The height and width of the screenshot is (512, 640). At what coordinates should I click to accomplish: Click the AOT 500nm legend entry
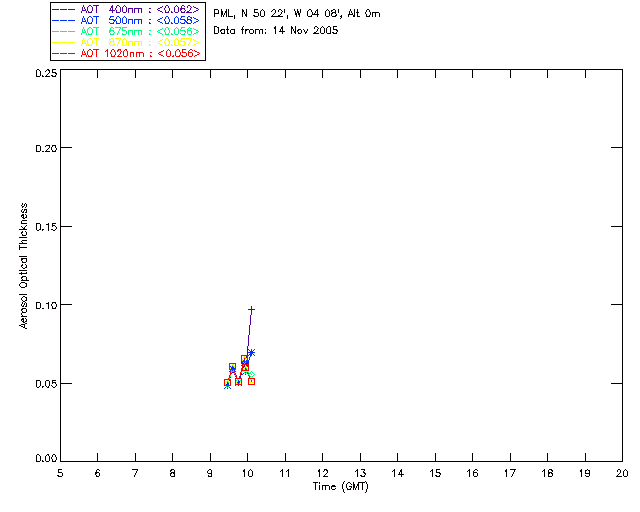tap(126, 20)
